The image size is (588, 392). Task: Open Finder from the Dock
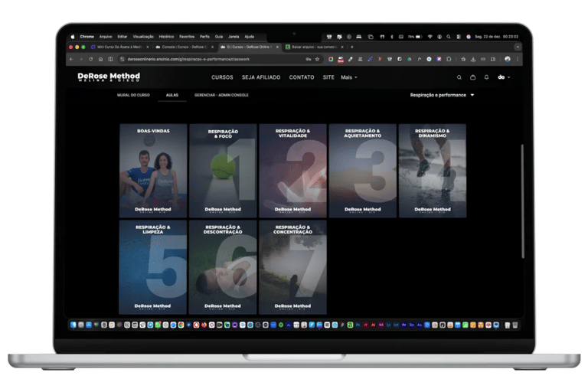click(x=73, y=325)
